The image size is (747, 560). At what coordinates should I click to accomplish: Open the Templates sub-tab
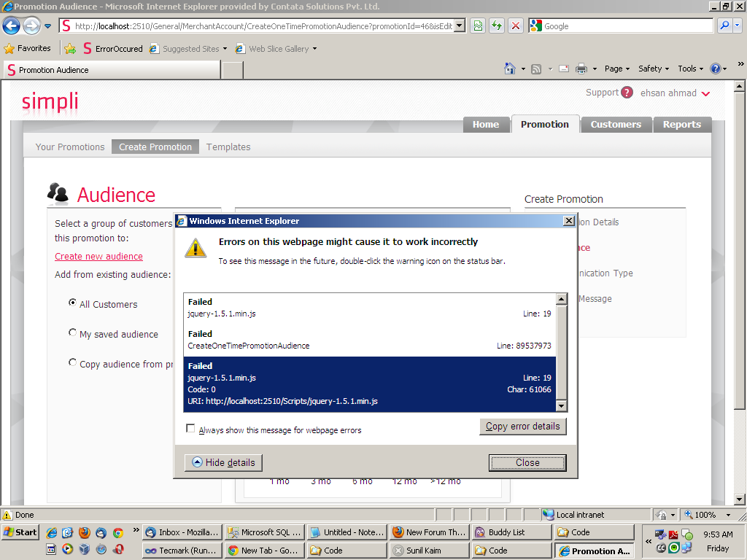click(228, 147)
